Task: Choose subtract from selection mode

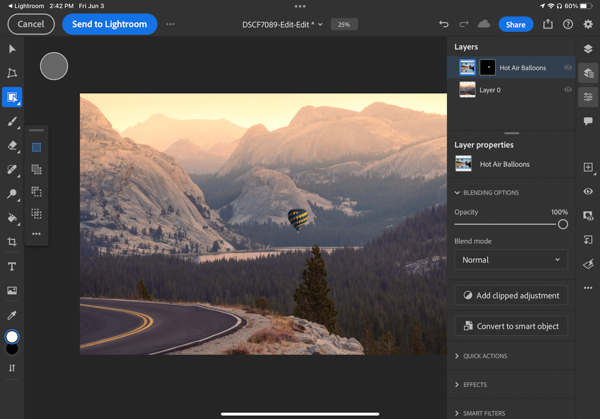Action: pyautogui.click(x=36, y=191)
